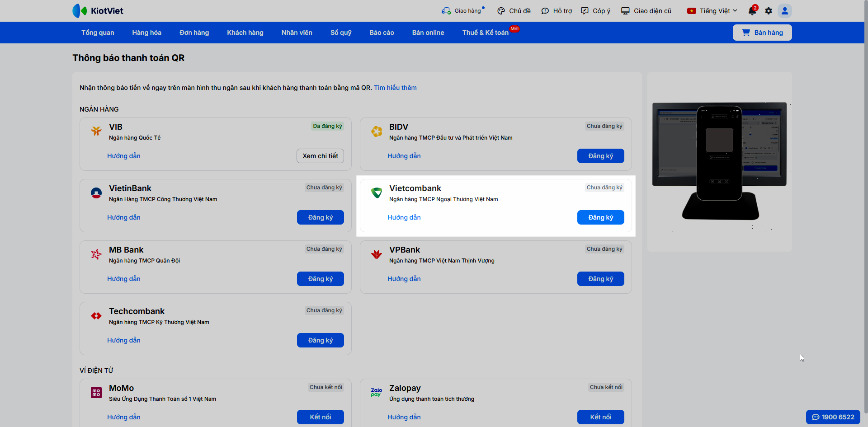This screenshot has height=427, width=868.
Task: Open the Tìm hiểu thêm link
Action: tap(395, 88)
